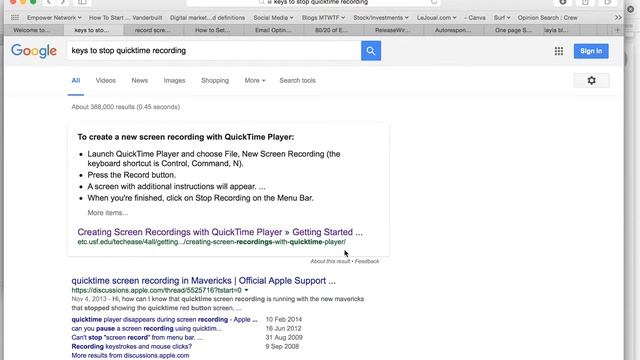Click More items... in featured snippet
The width and height of the screenshot is (640, 360).
(x=108, y=213)
